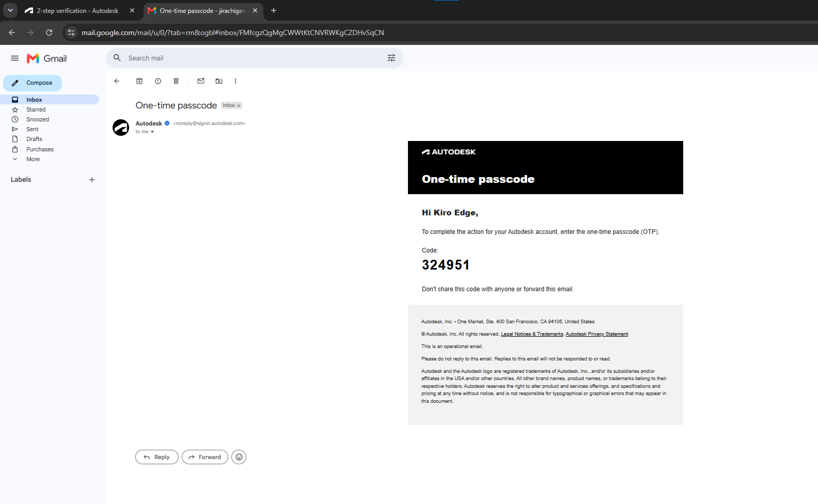Click the passcode 324951

coord(446,265)
